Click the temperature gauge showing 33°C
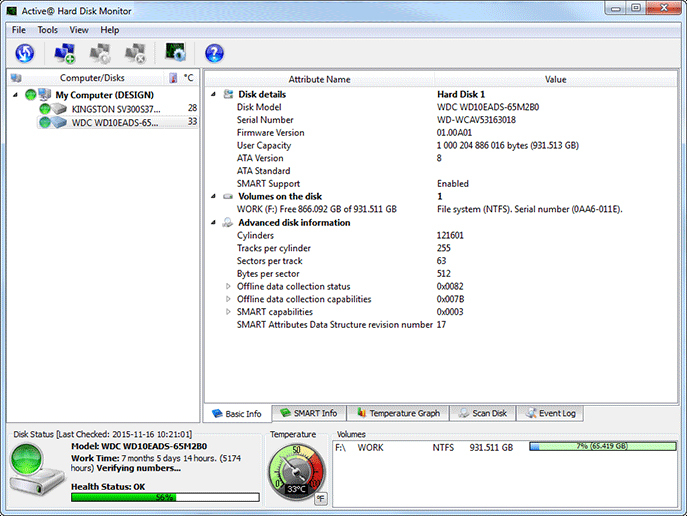The width and height of the screenshot is (687, 516). point(297,473)
